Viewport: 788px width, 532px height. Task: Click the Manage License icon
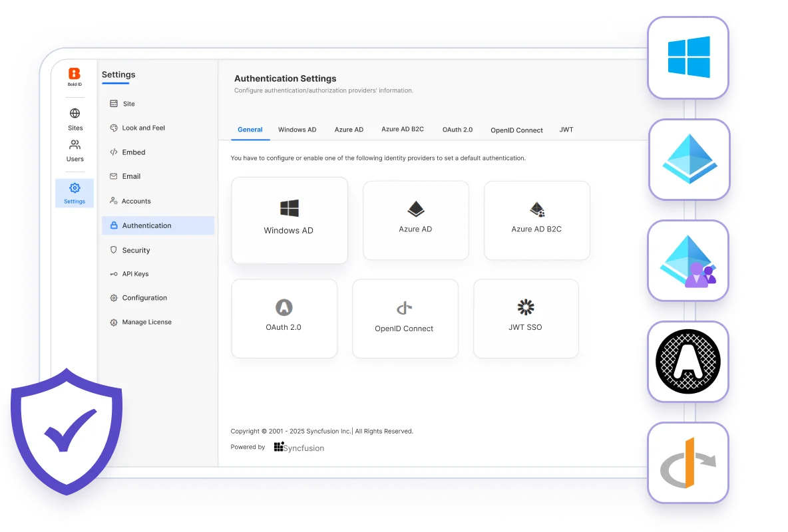(x=114, y=322)
